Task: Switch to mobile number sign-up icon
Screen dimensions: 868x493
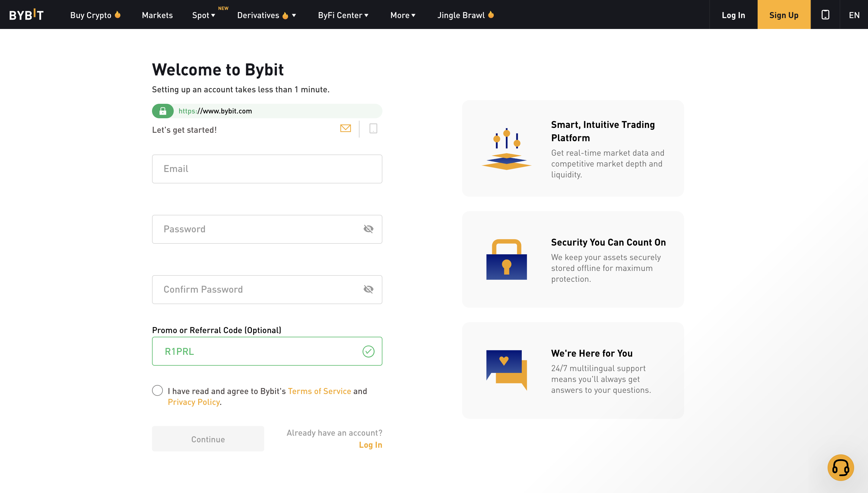Action: pyautogui.click(x=373, y=128)
